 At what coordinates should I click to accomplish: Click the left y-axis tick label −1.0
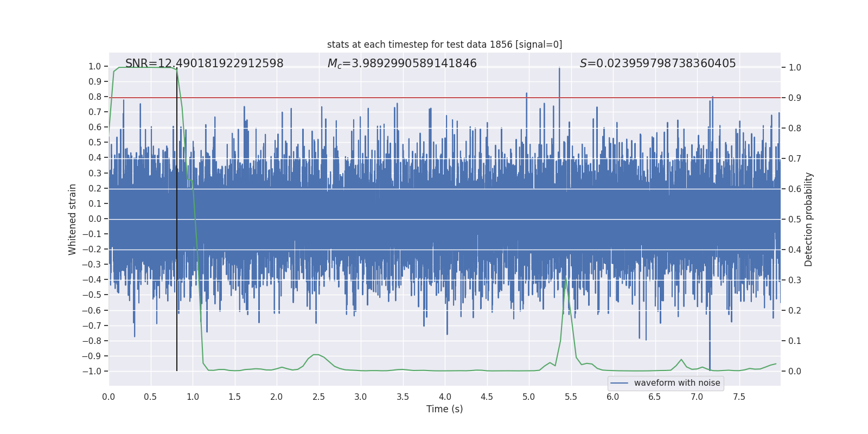[91, 372]
